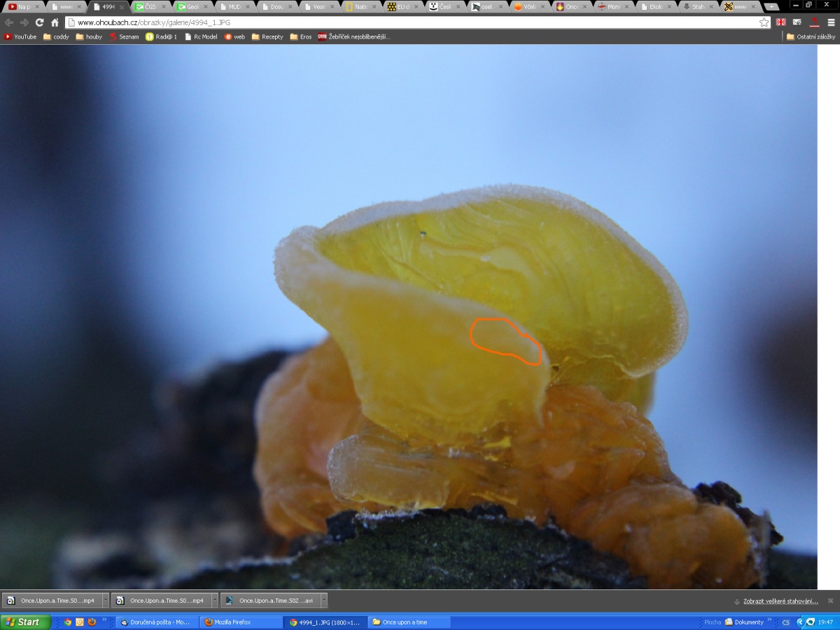Open dropdown arrow of the .avi download
This screenshot has width=840, height=630.
click(x=324, y=601)
